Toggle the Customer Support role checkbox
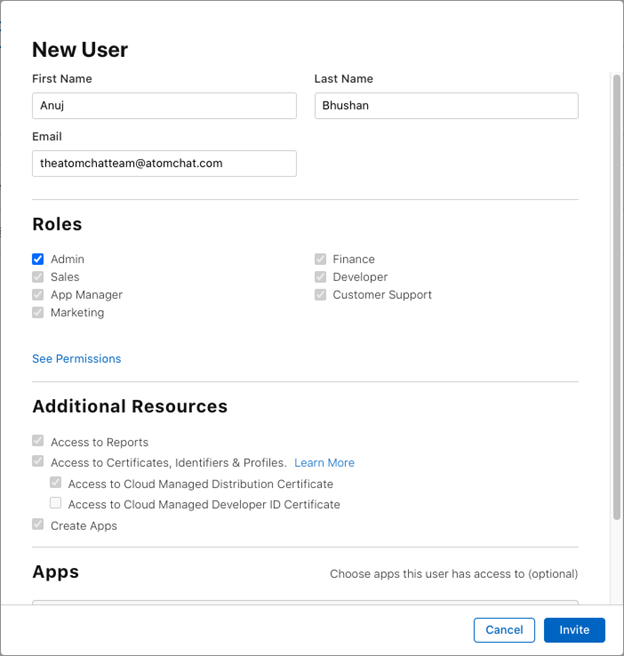The height and width of the screenshot is (656, 624). (x=320, y=295)
